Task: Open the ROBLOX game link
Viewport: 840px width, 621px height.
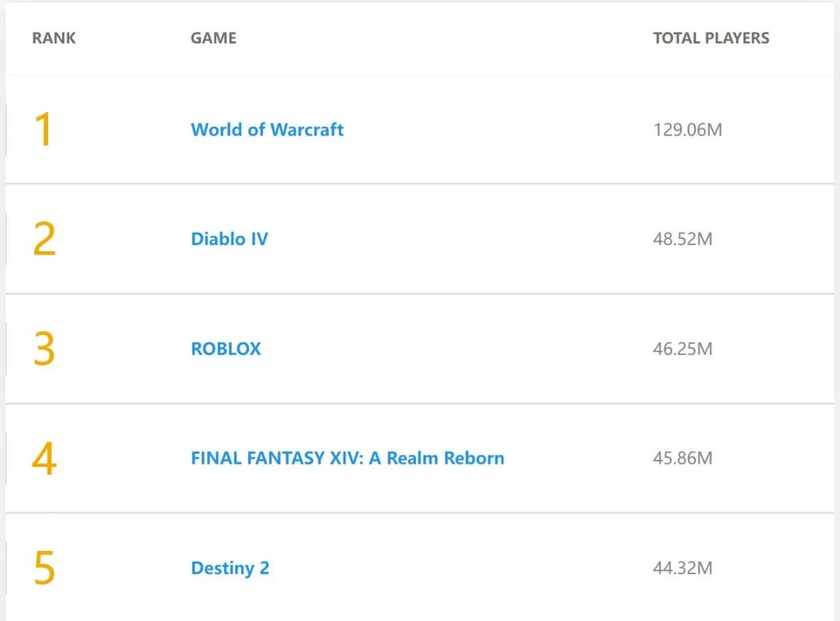Action: pos(226,349)
